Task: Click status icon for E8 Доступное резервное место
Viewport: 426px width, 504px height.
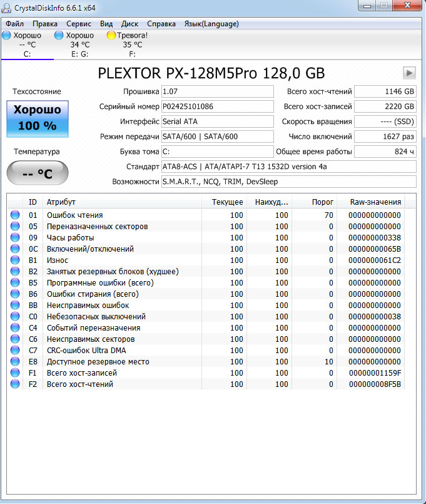Action: [15, 361]
